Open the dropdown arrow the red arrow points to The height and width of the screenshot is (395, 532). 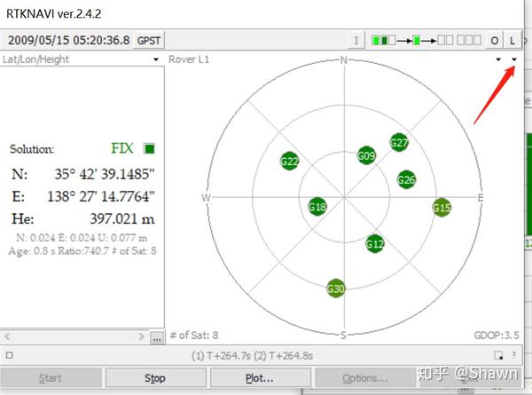click(514, 59)
